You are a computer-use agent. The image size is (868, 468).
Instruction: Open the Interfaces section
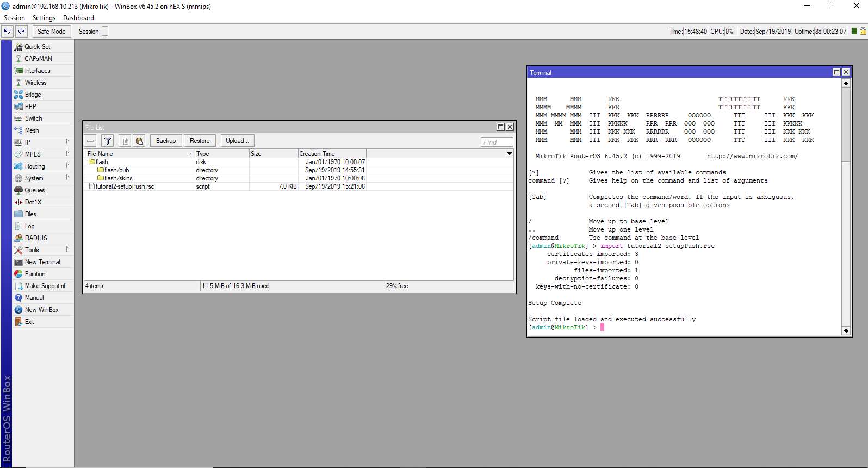click(43, 71)
